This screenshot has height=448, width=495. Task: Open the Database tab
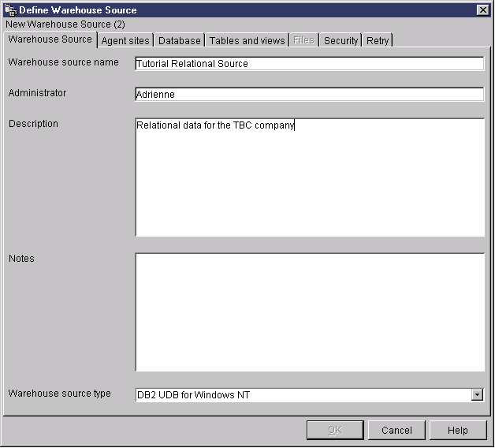179,41
